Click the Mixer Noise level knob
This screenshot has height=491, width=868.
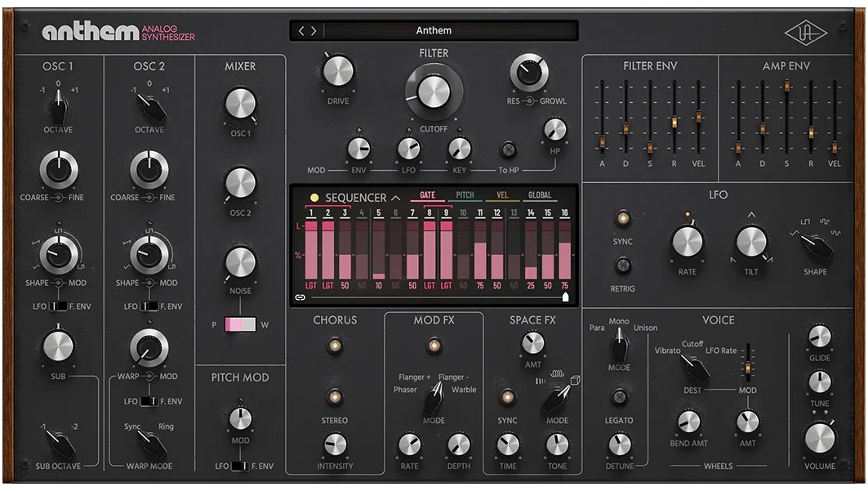pyautogui.click(x=240, y=261)
